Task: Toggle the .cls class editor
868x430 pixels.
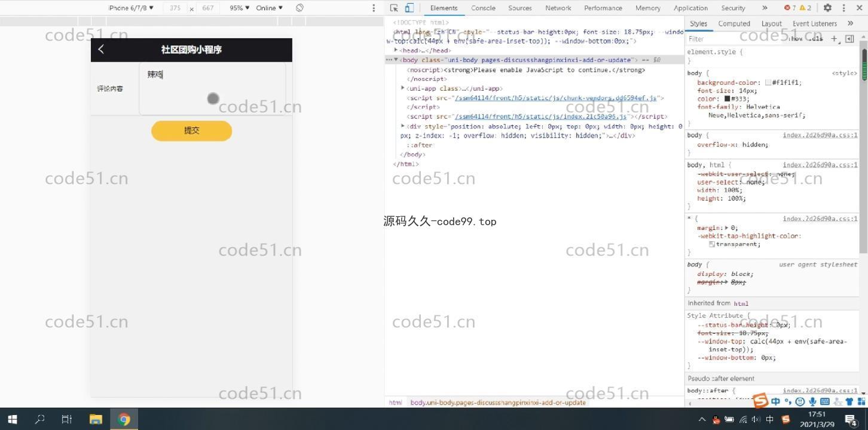Action: (x=817, y=39)
